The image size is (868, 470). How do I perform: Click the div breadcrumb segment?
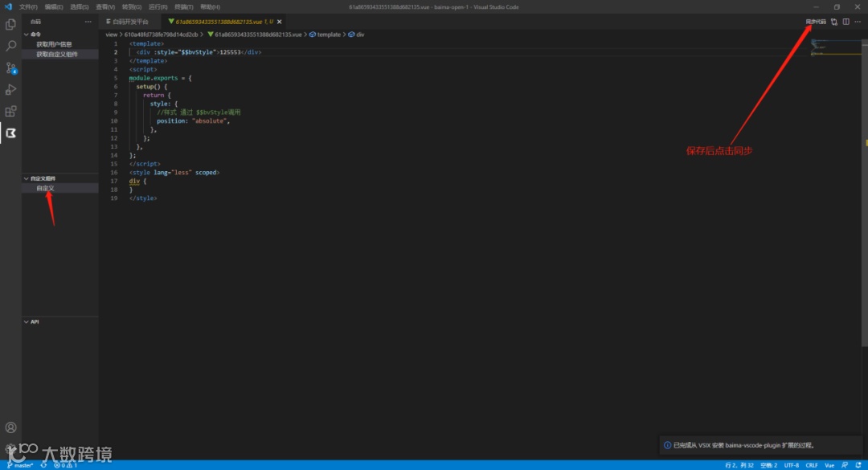click(357, 35)
